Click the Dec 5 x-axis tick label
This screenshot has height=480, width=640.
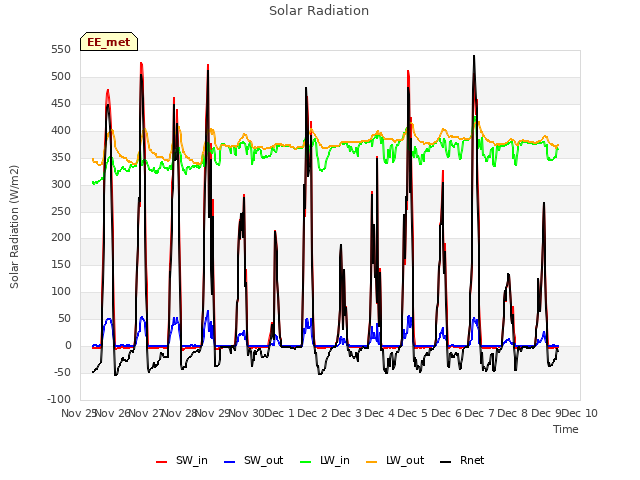point(413,413)
